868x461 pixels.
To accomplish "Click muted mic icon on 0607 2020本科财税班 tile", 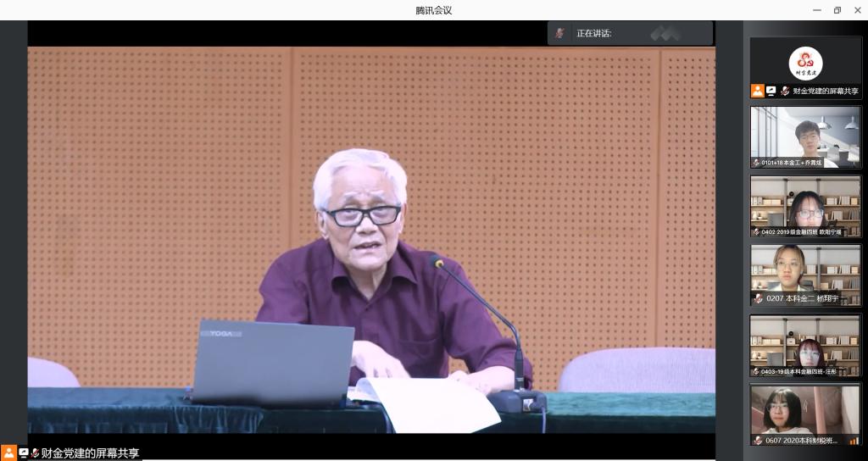I will click(757, 441).
